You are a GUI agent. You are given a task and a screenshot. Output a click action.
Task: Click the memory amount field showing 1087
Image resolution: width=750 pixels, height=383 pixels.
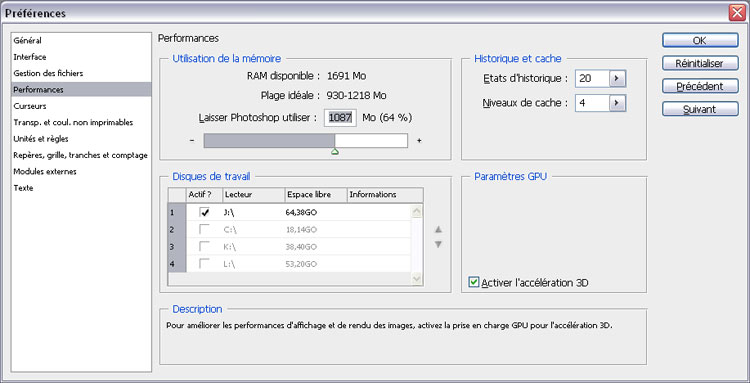pos(341,118)
